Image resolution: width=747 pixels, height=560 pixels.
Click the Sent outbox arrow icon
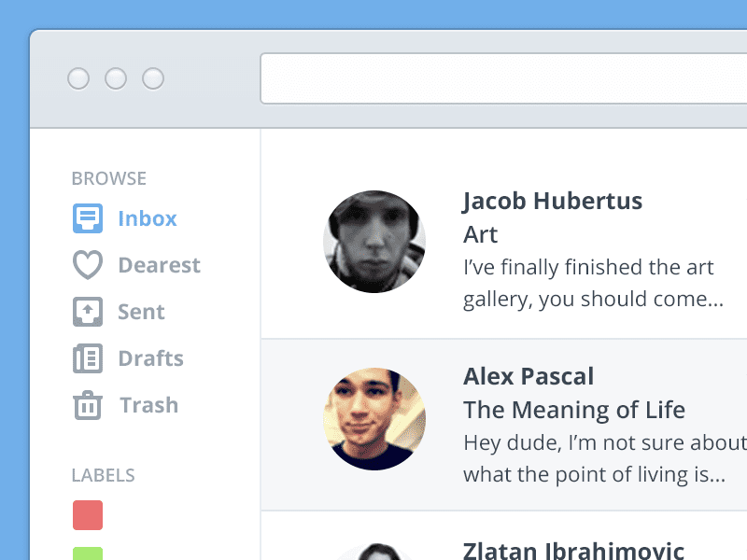click(x=88, y=312)
